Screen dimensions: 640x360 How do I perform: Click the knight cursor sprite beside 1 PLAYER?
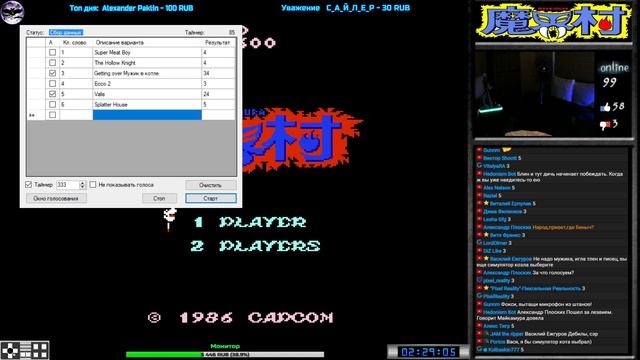(x=169, y=220)
